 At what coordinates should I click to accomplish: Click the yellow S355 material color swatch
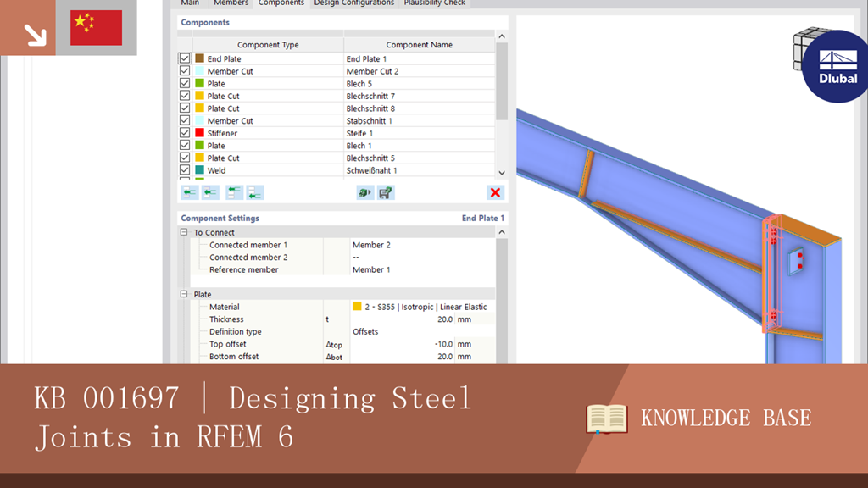pos(357,307)
